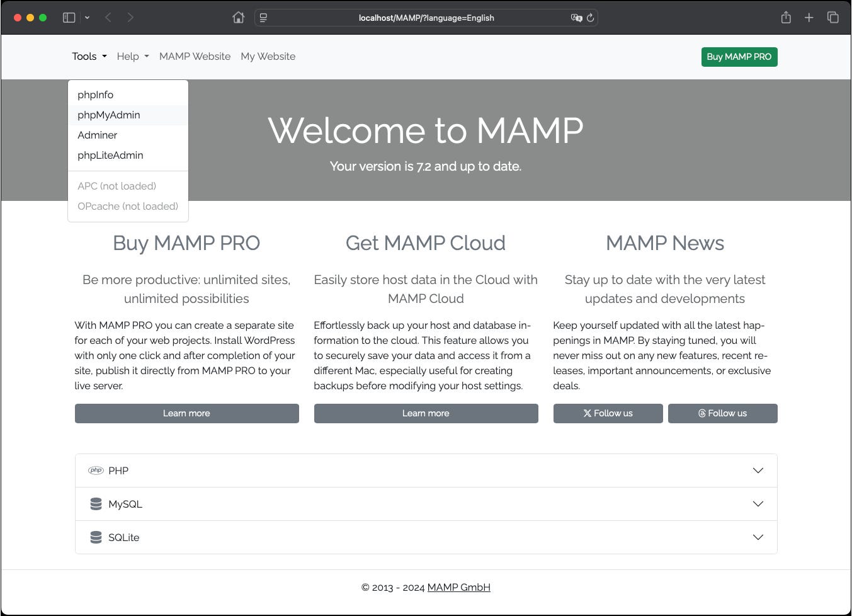
Task: Open the Safari sidebar toggle icon
Action: pos(69,18)
